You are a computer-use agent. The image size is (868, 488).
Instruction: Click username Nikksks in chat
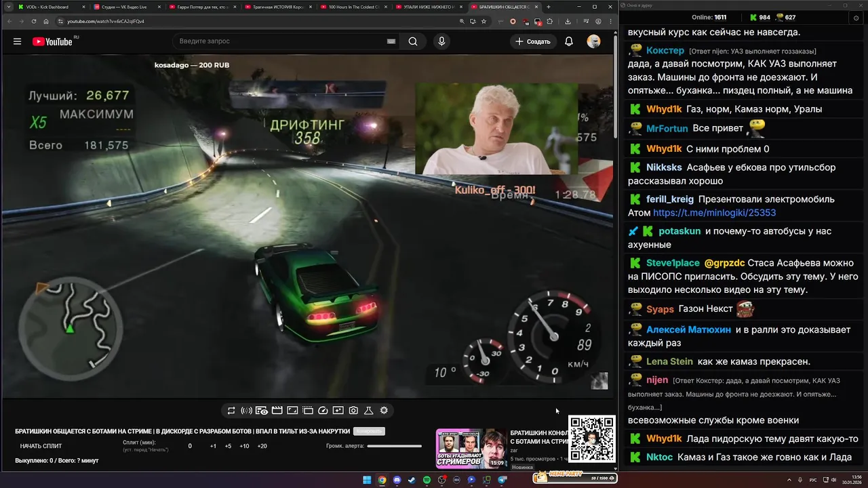pos(664,167)
